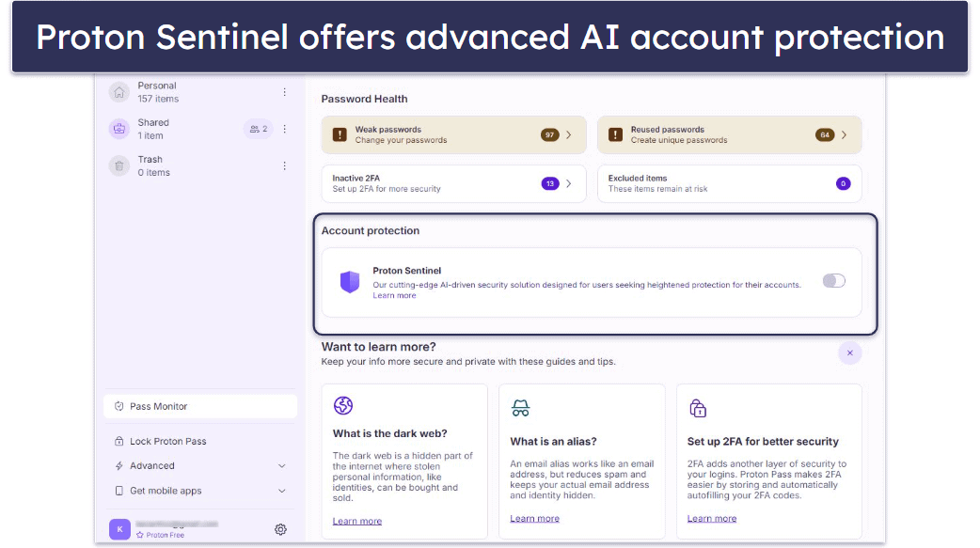Select Get mobile apps

(200, 491)
